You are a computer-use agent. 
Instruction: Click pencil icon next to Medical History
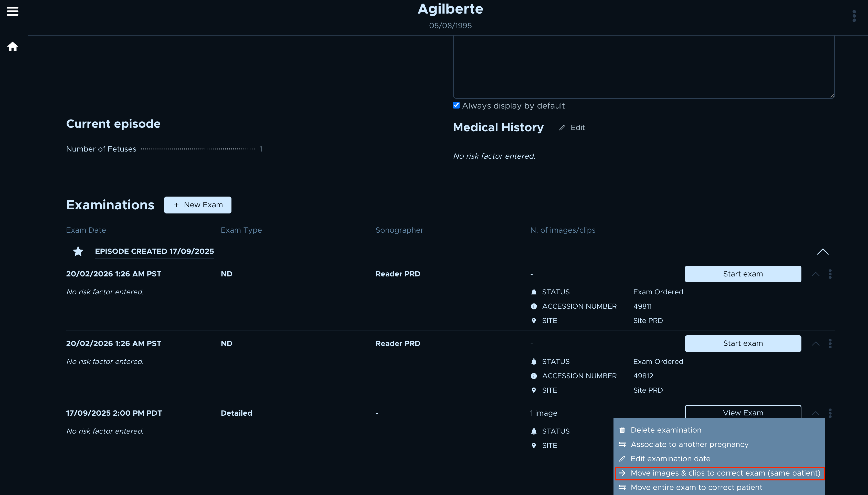562,127
